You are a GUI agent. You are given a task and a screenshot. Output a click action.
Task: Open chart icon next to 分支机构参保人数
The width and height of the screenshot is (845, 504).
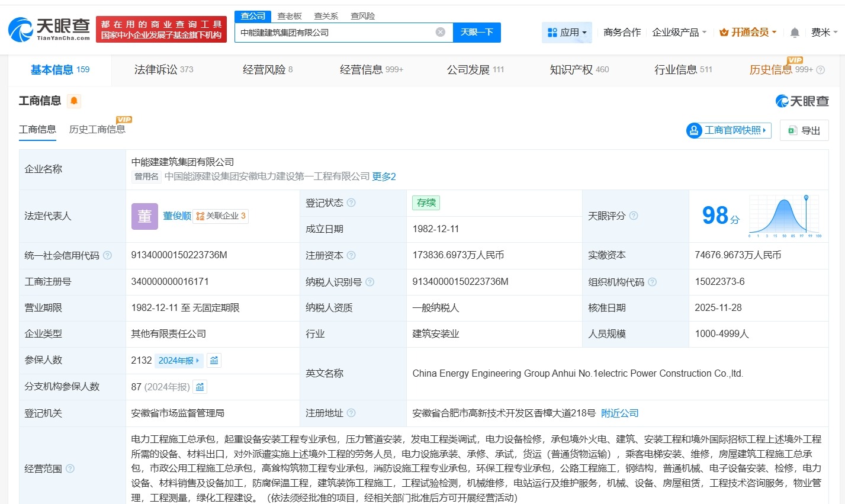click(x=200, y=387)
